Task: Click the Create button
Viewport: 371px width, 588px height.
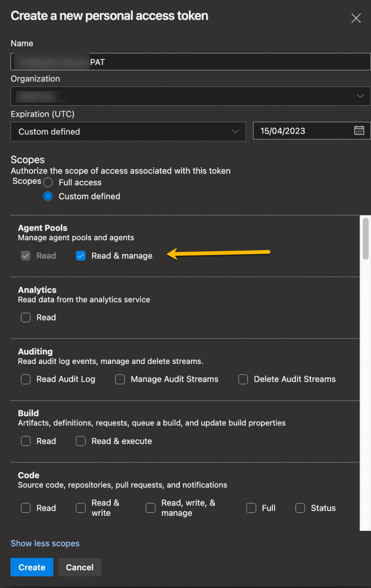Action: (31, 567)
